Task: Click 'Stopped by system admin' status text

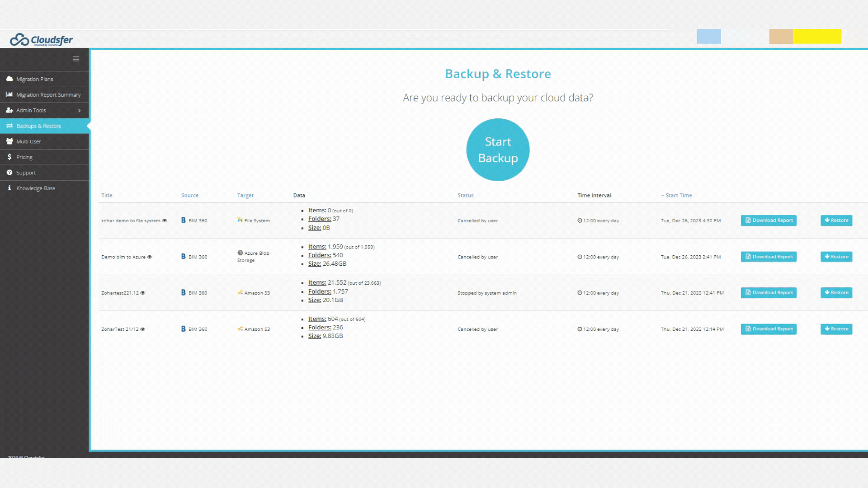Action: point(487,293)
